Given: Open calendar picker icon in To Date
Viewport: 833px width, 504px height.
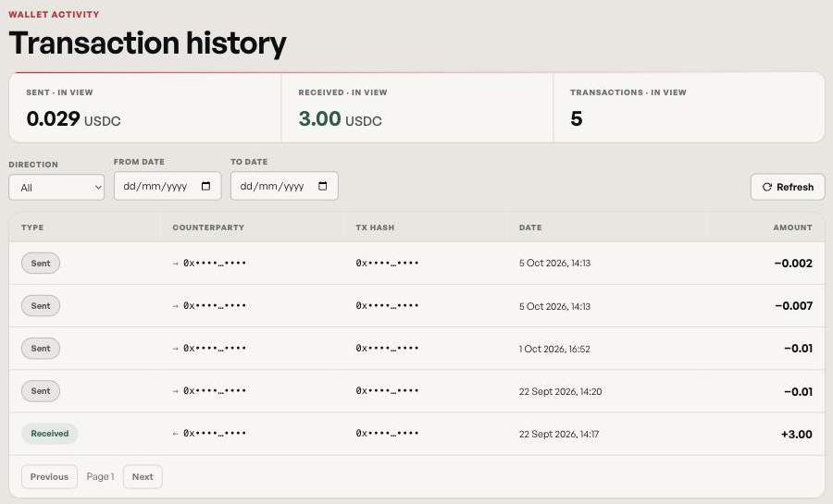Looking at the screenshot, I should pyautogui.click(x=322, y=186).
